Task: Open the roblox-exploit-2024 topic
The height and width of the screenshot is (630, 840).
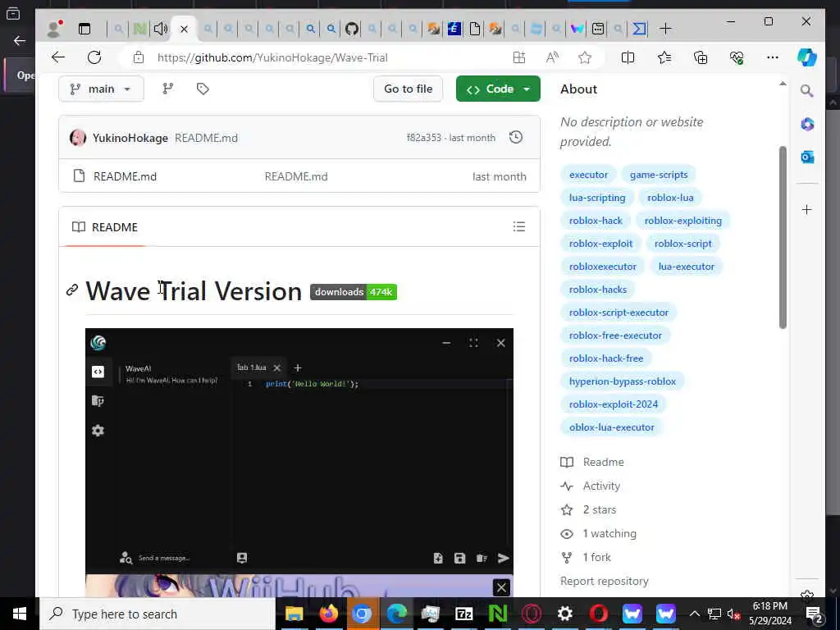Action: point(614,404)
